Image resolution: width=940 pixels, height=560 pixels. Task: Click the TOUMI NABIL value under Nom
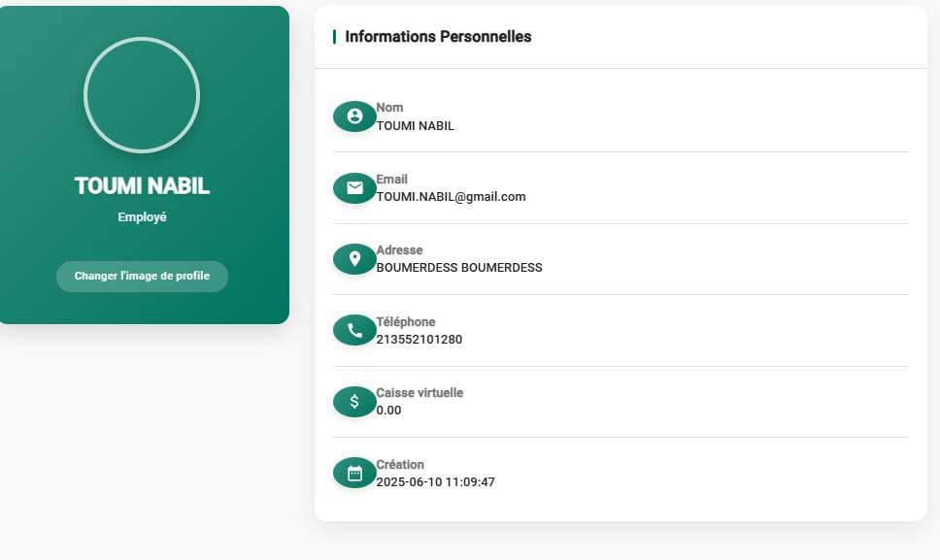[x=415, y=126]
